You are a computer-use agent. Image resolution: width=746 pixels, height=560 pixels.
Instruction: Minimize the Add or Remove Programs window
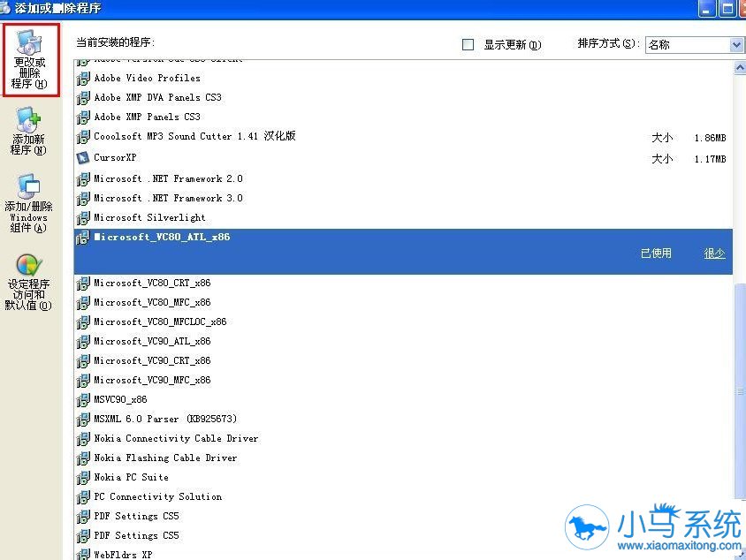click(706, 9)
